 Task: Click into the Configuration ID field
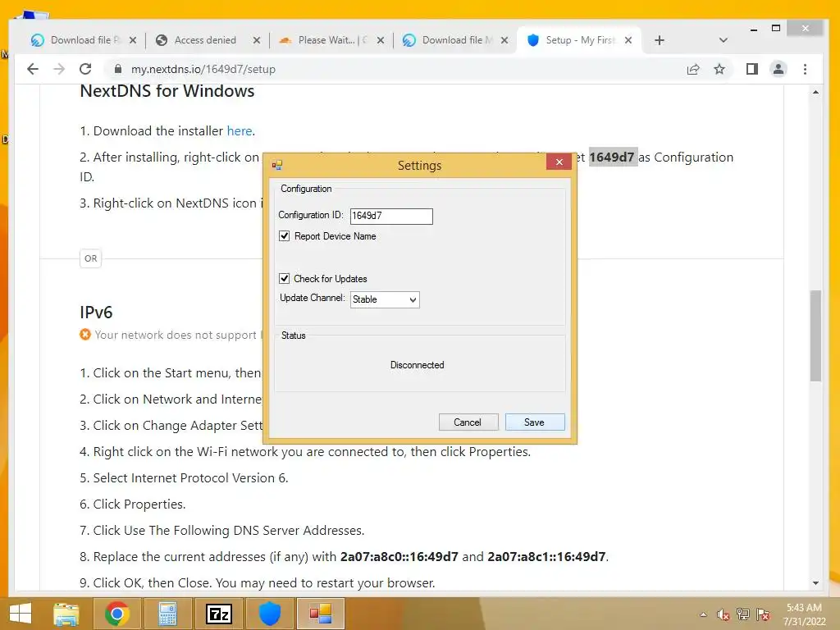(391, 216)
